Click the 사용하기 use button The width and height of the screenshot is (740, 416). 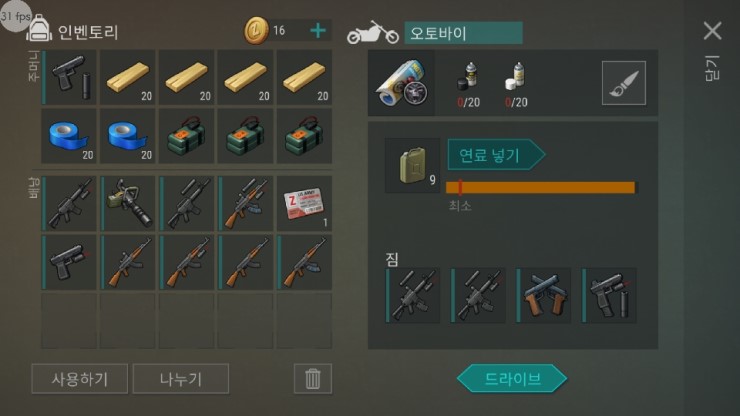coord(80,379)
